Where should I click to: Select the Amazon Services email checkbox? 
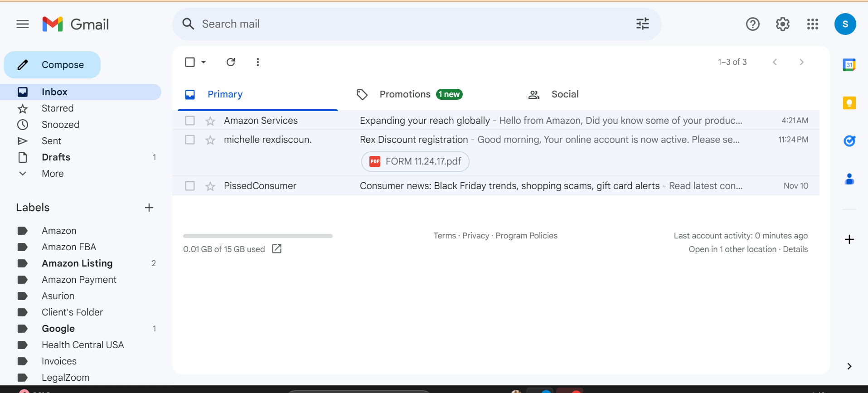click(x=190, y=121)
